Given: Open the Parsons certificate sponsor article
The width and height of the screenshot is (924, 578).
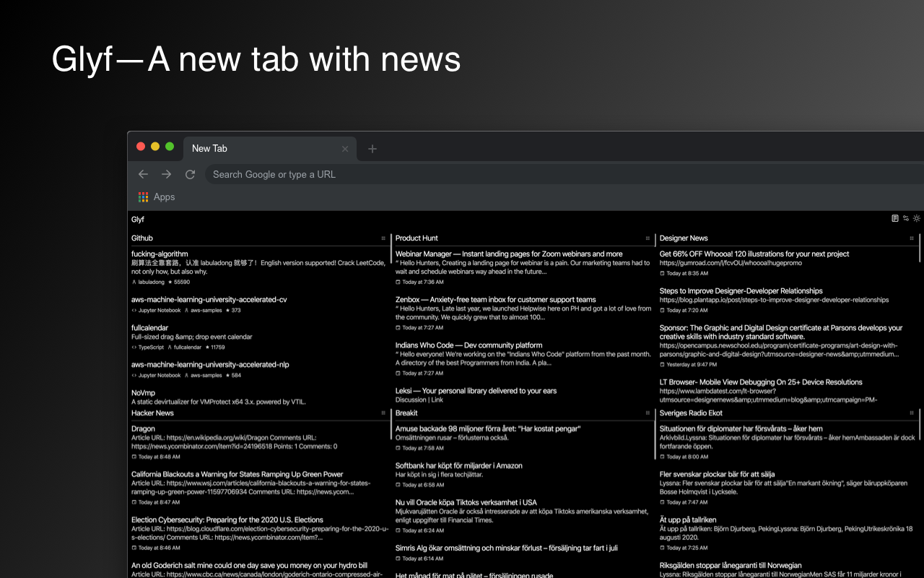Looking at the screenshot, I should tap(781, 332).
